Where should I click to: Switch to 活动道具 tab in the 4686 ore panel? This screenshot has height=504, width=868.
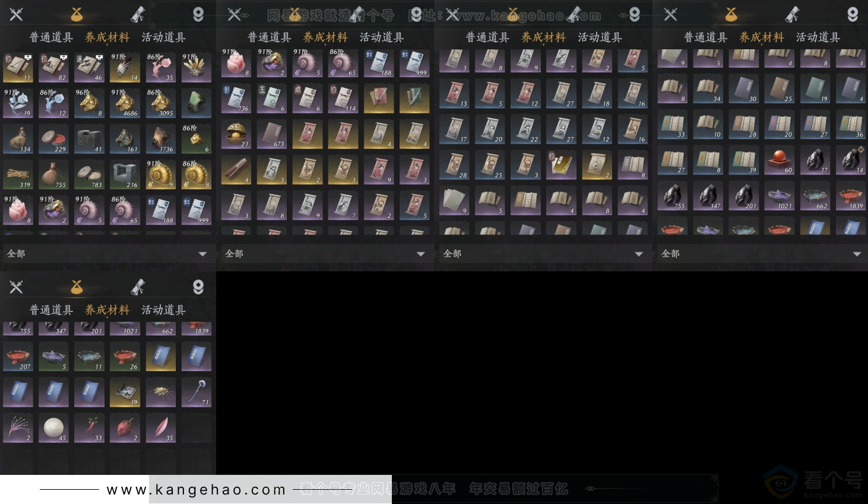pos(163,37)
